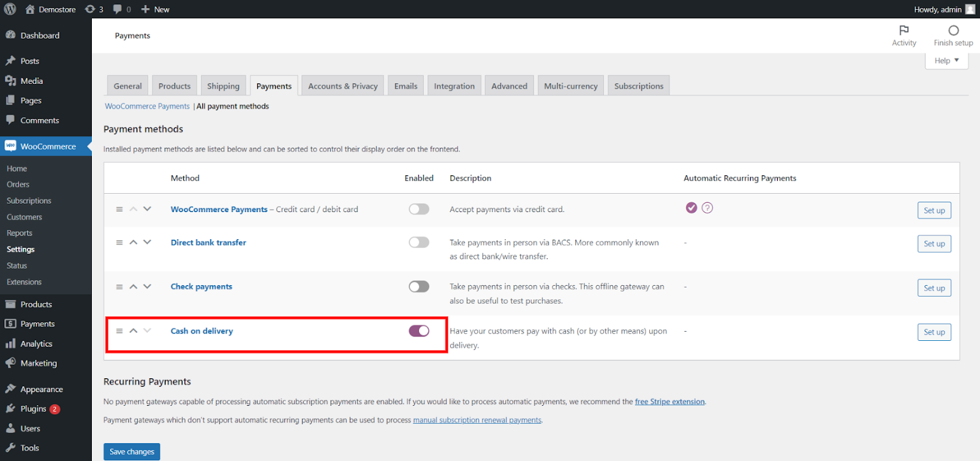Open WooCommerce Orders submenu
Viewport: 980px width, 461px height.
coord(18,185)
